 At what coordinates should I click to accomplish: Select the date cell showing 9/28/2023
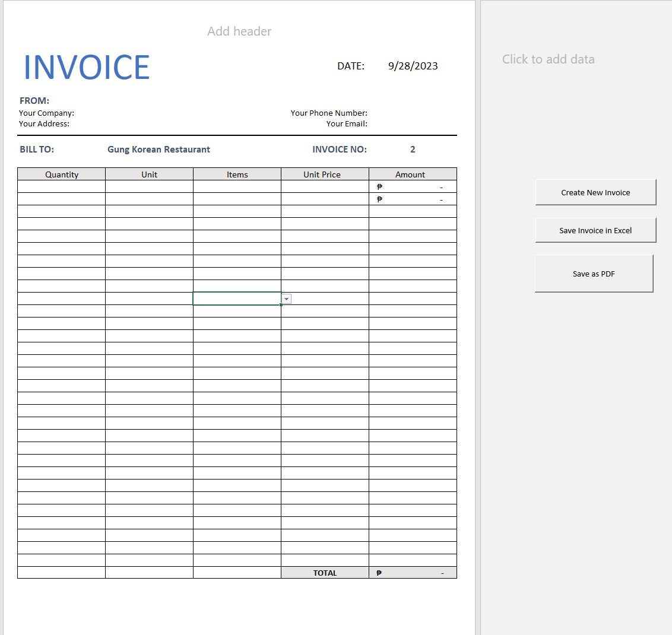click(413, 66)
